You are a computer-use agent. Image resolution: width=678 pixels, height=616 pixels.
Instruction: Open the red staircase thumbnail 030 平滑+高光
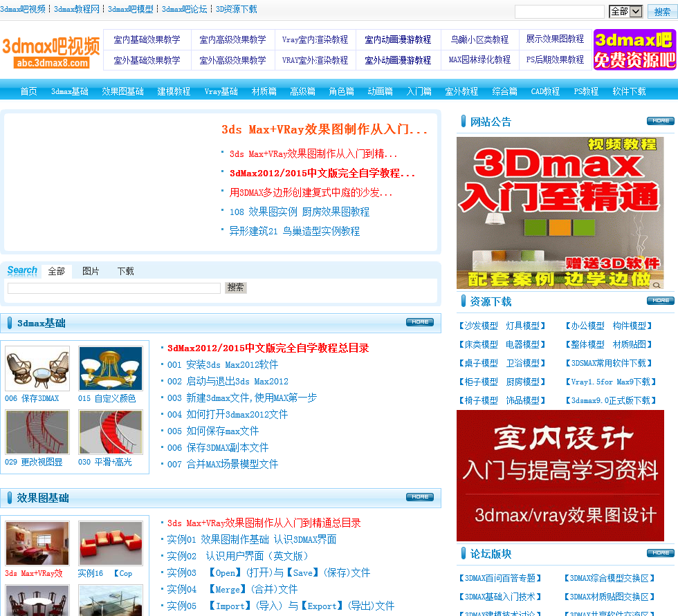click(110, 432)
